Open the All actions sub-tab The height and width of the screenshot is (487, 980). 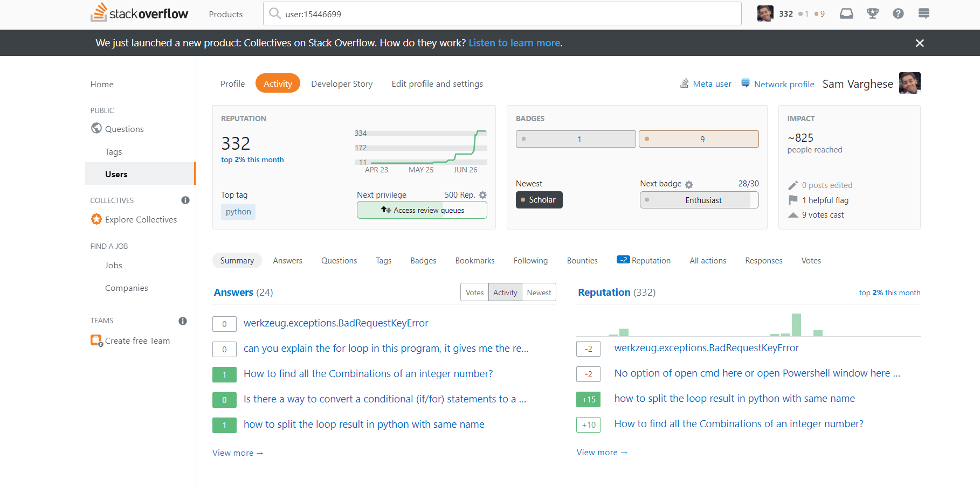point(708,260)
